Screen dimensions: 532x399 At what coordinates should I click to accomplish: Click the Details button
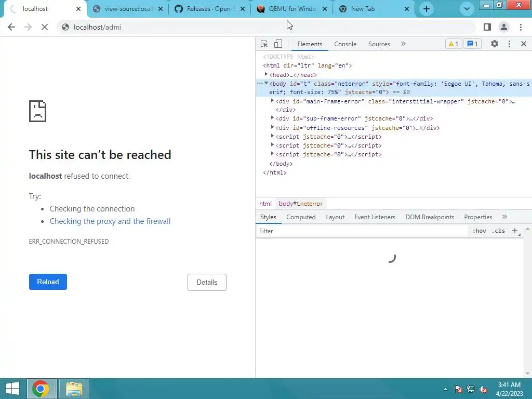207,282
